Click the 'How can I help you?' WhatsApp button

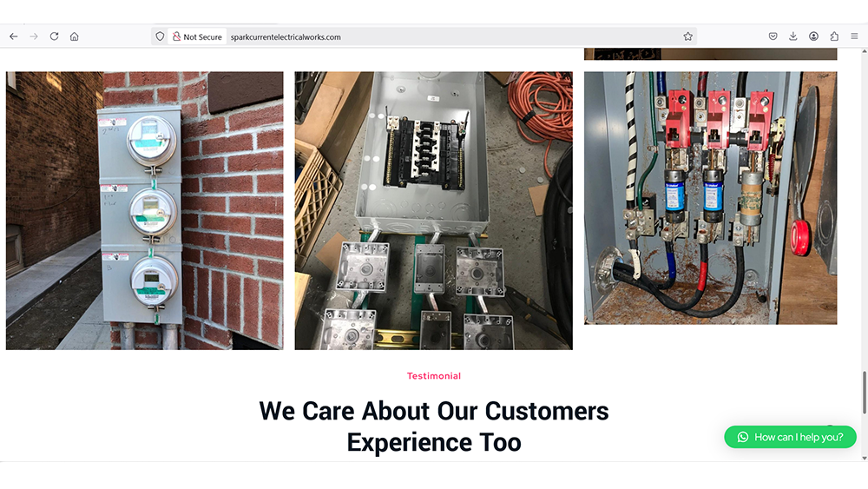coord(790,437)
